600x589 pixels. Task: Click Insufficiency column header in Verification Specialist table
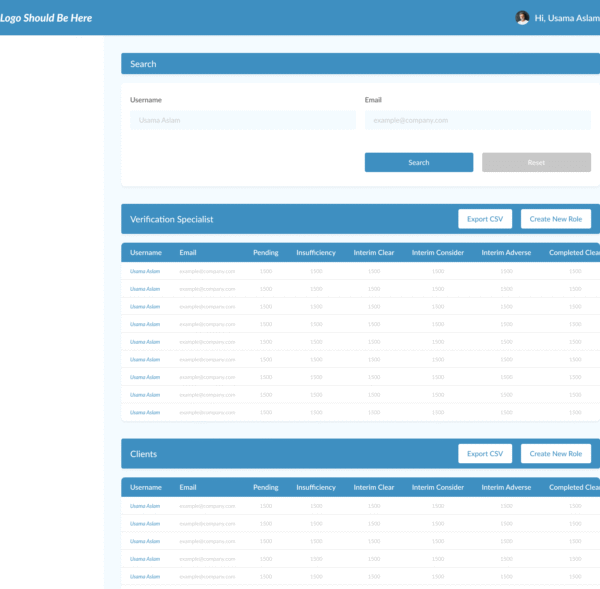coord(316,253)
